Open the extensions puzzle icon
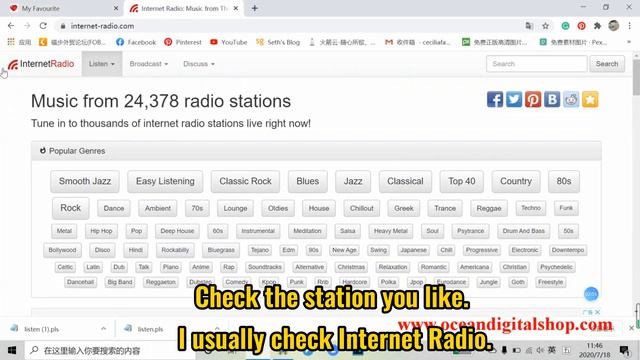Viewport: 640px width, 360px height. pos(598,26)
